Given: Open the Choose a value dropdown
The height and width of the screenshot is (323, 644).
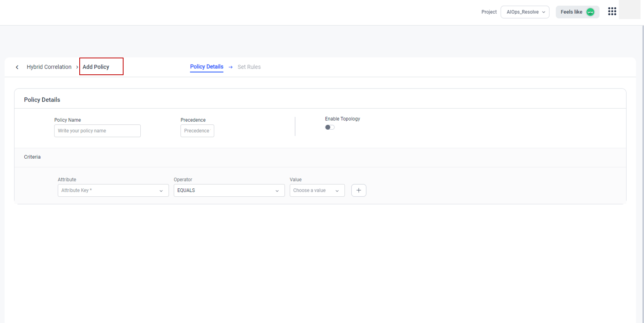Looking at the screenshot, I should pos(317,190).
